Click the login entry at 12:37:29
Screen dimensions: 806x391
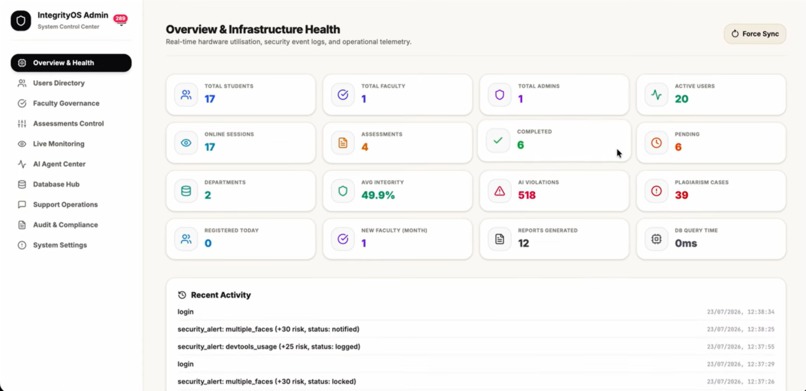tap(476, 364)
